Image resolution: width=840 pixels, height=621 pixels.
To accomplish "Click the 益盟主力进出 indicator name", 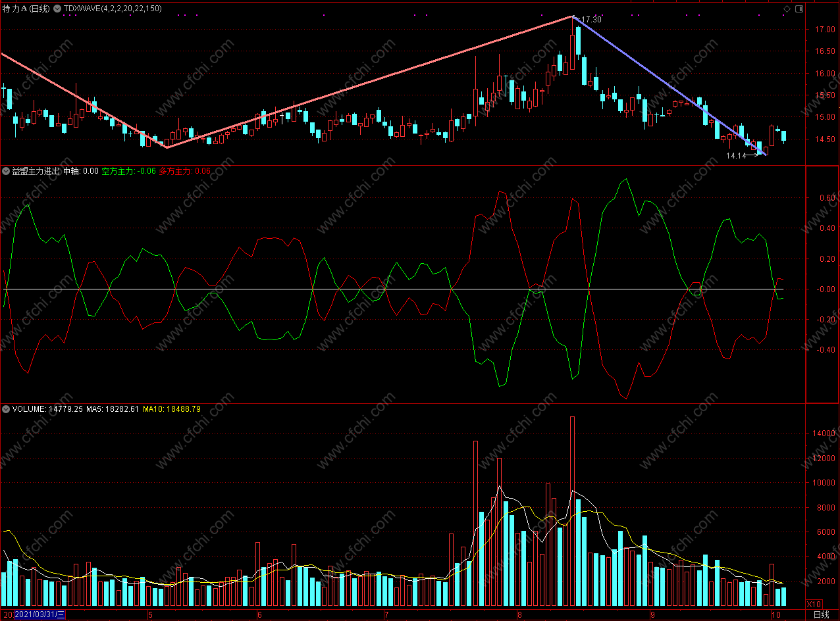I will [36, 171].
